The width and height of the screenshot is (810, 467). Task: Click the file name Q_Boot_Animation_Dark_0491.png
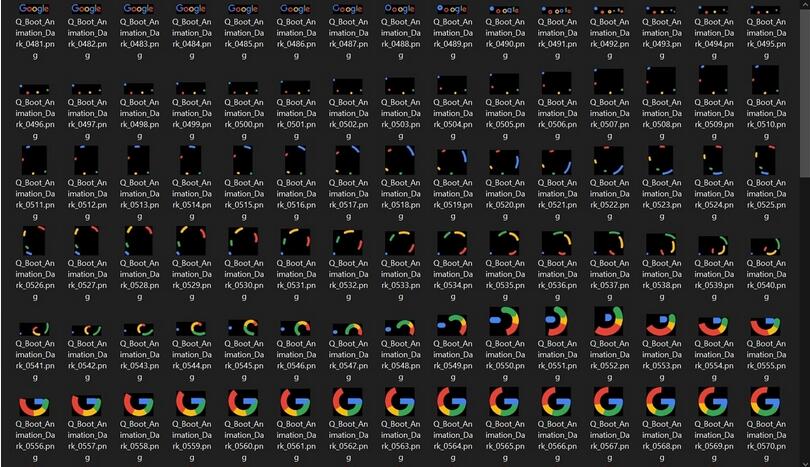[x=557, y=39]
